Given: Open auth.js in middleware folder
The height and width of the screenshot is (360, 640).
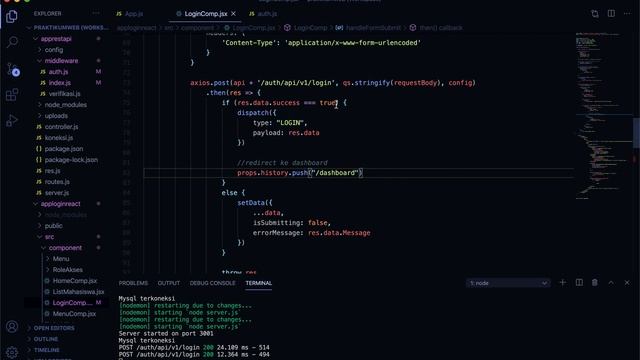Looking at the screenshot, I should 58,72.
